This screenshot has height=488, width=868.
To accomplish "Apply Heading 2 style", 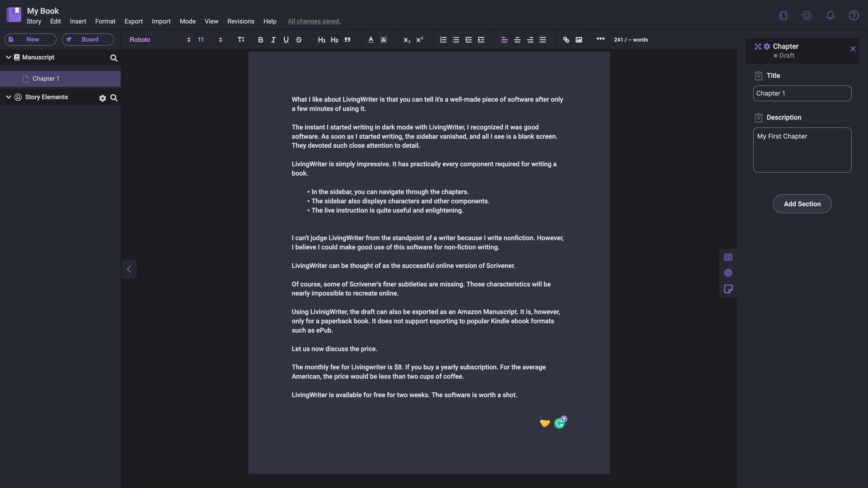I will tap(335, 40).
